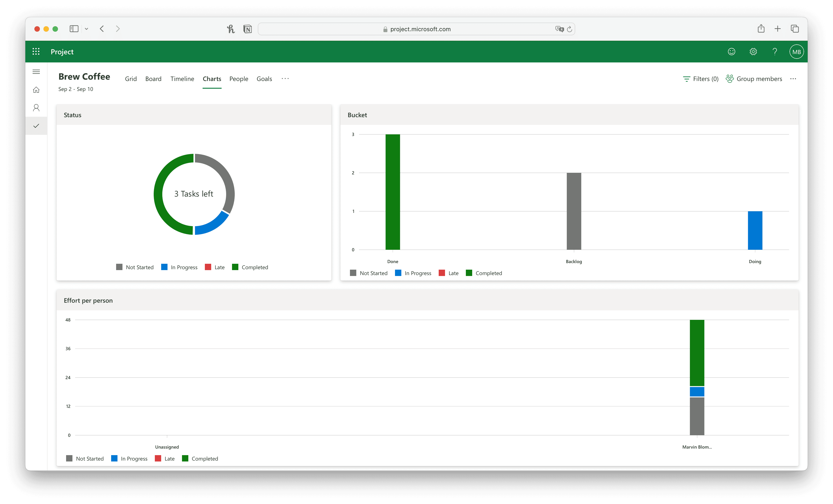Toggle the Completed legend in Status chart

(250, 267)
